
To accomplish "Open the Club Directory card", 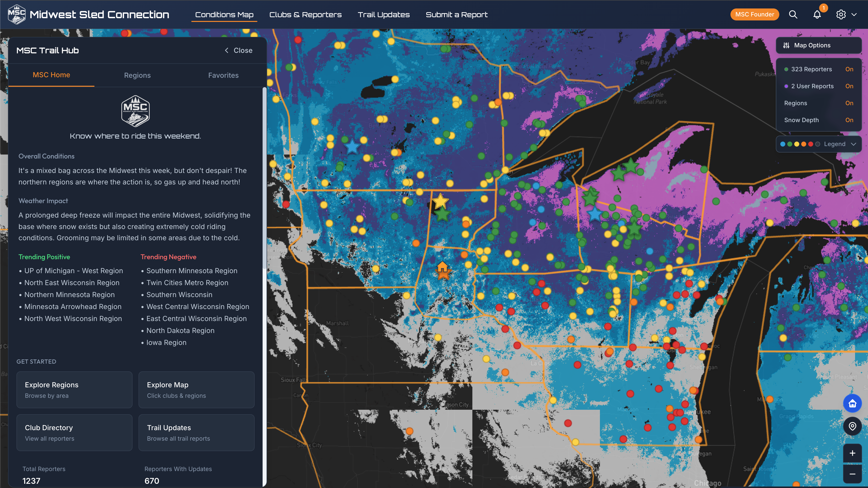I will tap(74, 433).
